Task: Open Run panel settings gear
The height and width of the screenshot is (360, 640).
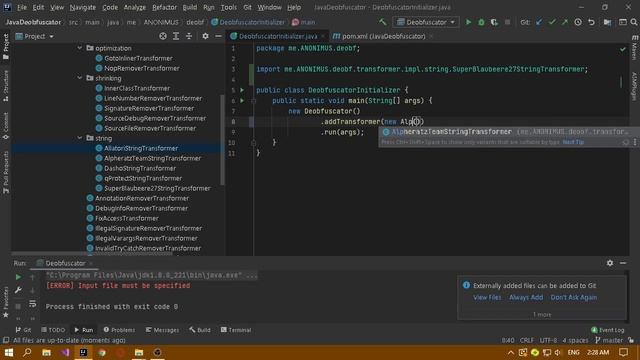Action: pyautogui.click(x=610, y=263)
